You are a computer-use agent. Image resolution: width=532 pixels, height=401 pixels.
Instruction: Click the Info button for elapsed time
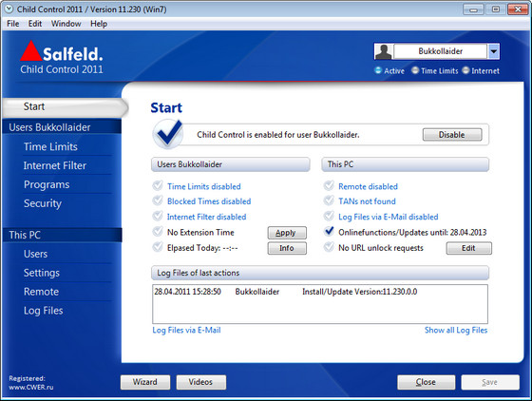[x=287, y=248]
